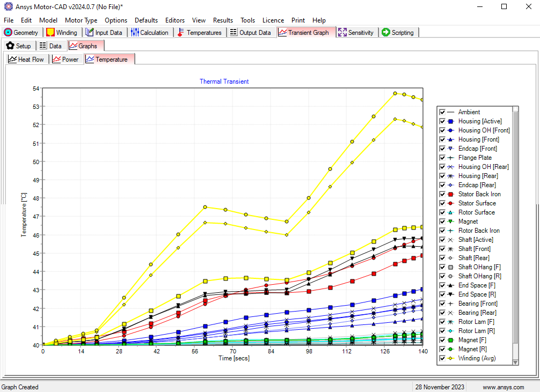
Task: Open the Licence menu
Action: pyautogui.click(x=273, y=20)
